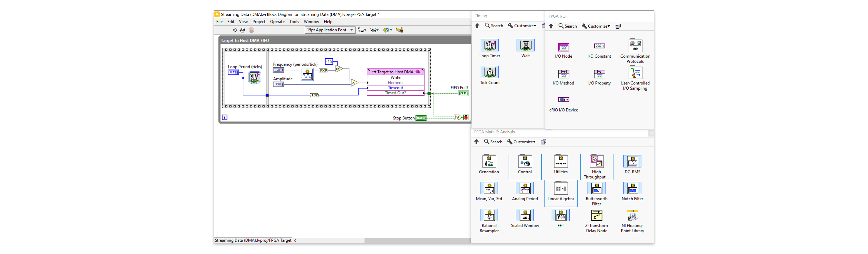The width and height of the screenshot is (868, 254).
Task: Open the 15pt Application Font dropdown
Action: [330, 30]
